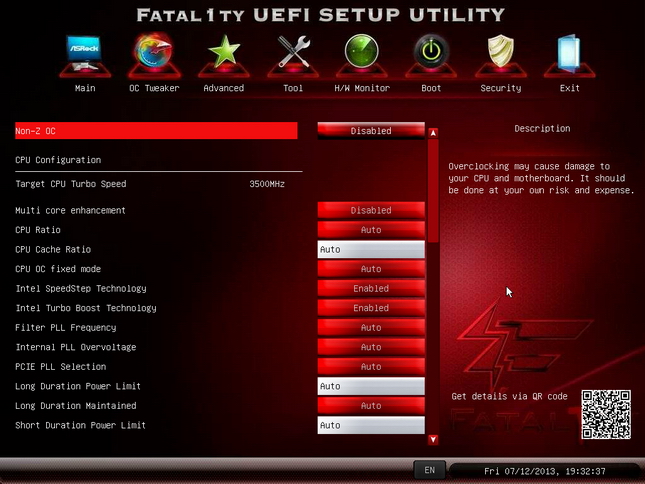Screen dimensions: 645x484
Task: Switch to the Tool tab label
Action: click(x=293, y=88)
